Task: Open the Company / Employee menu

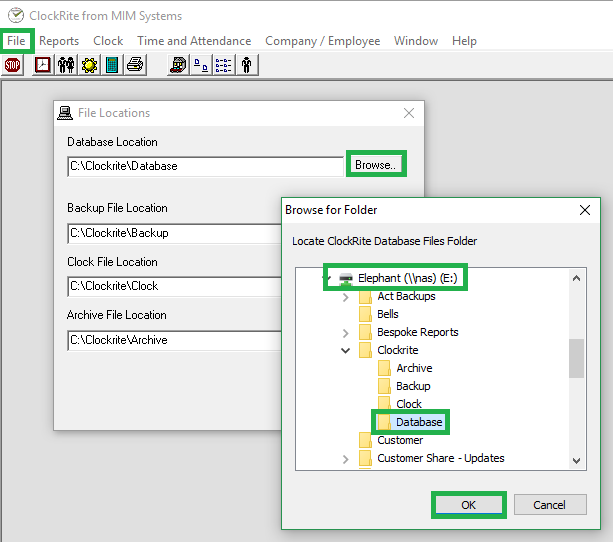Action: (323, 41)
